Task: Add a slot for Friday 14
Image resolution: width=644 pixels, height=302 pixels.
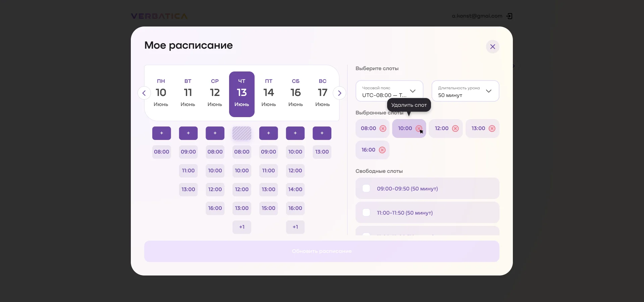Action: pyautogui.click(x=269, y=133)
